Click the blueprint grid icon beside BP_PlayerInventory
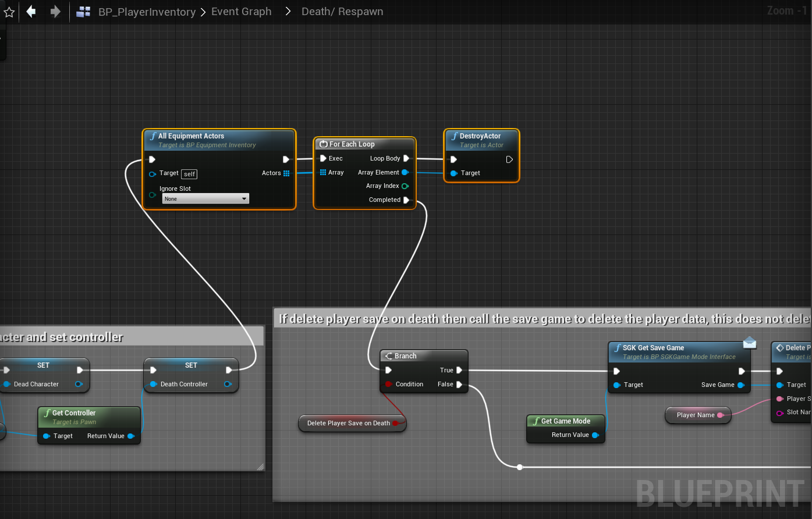This screenshot has height=519, width=812. click(x=84, y=12)
